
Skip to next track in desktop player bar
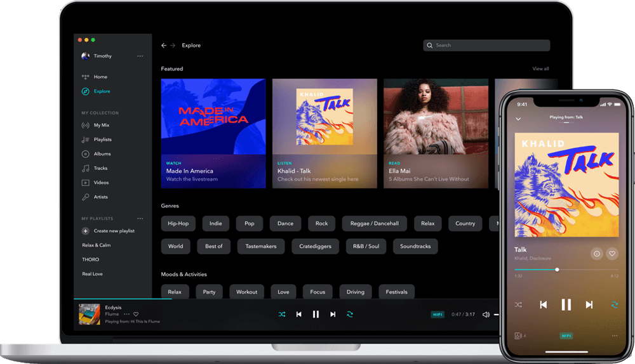tap(333, 315)
